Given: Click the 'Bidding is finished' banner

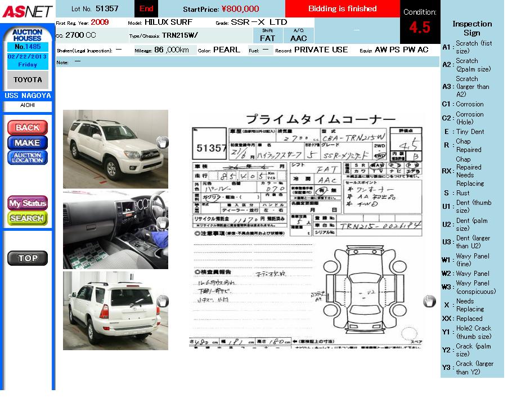Looking at the screenshot, I should [x=342, y=8].
